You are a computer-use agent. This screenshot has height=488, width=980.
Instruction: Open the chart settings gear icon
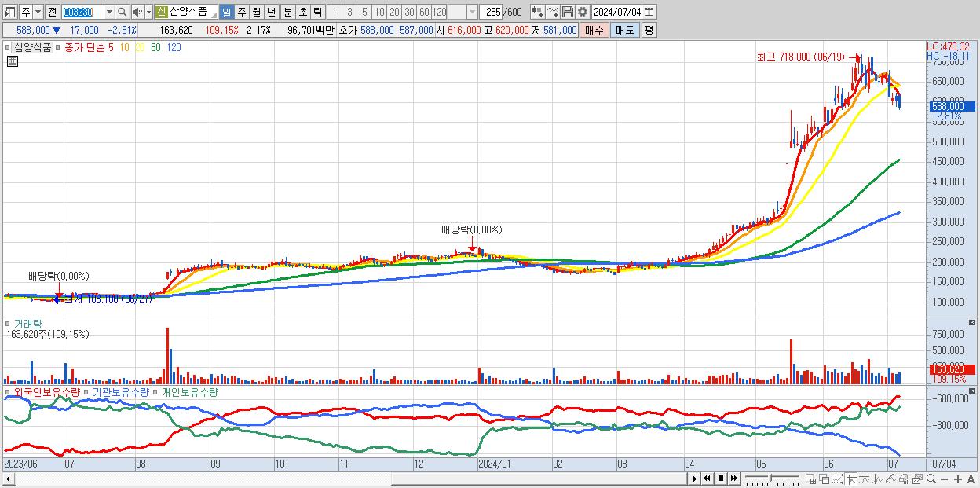[583, 12]
